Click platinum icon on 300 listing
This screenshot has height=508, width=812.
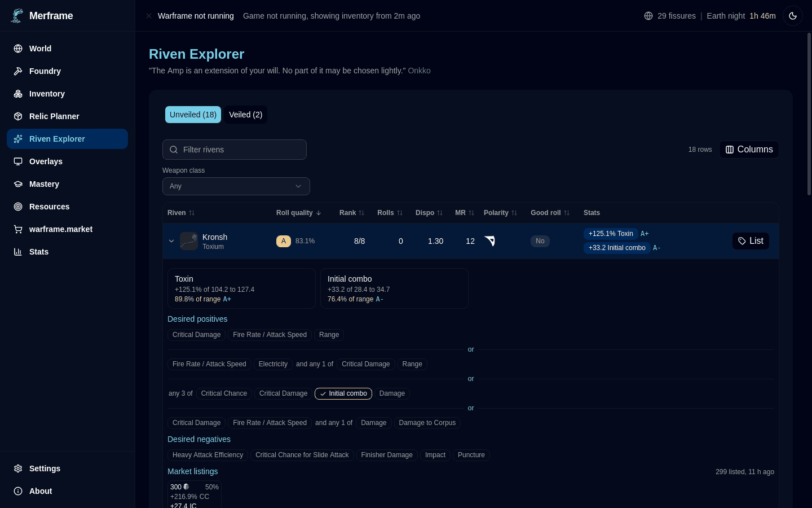pyautogui.click(x=186, y=487)
